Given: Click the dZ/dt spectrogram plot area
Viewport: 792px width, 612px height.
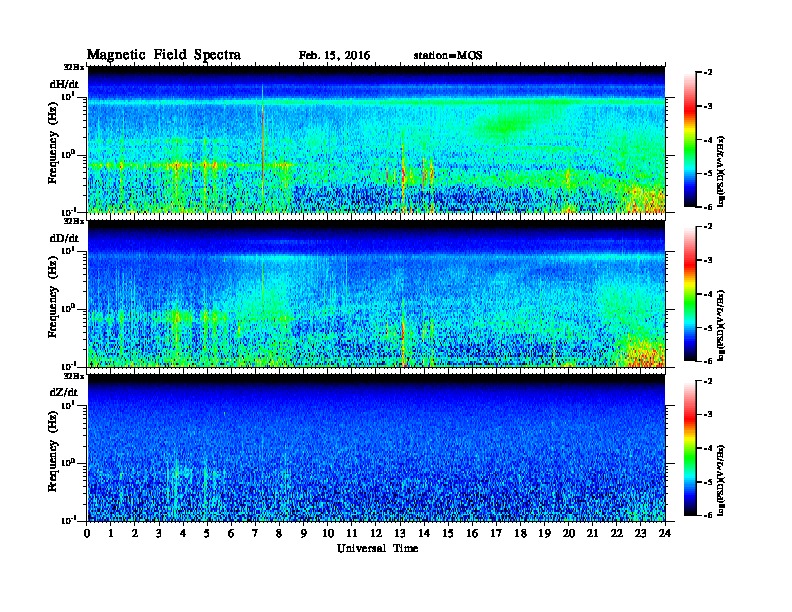Looking at the screenshot, I should tap(376, 448).
